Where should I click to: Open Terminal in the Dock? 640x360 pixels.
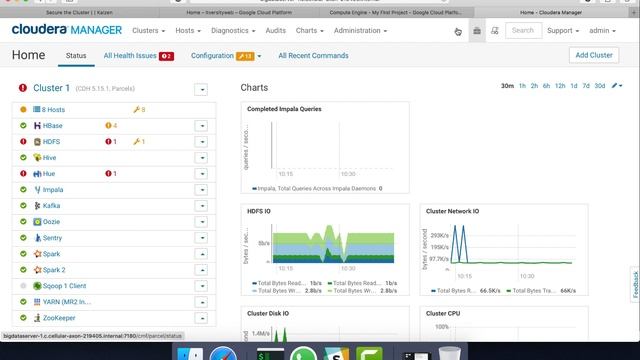tap(271, 354)
